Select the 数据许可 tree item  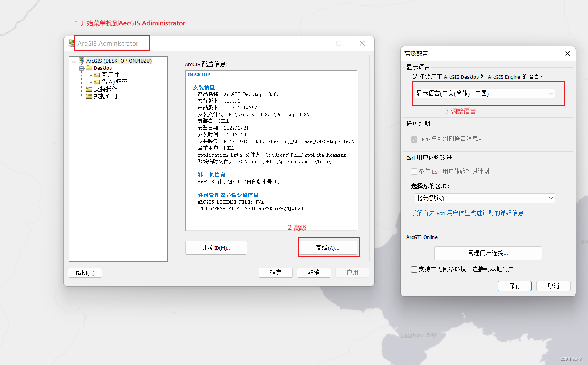pyautogui.click(x=106, y=96)
